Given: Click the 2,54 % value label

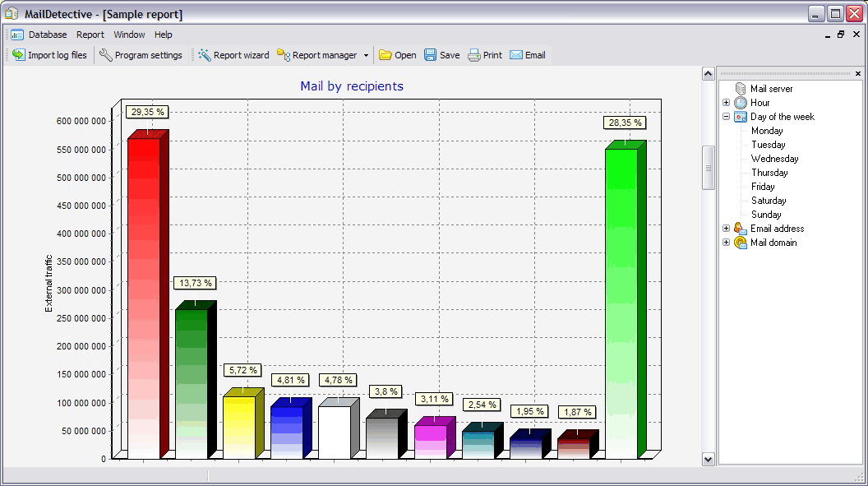Looking at the screenshot, I should pos(482,405).
